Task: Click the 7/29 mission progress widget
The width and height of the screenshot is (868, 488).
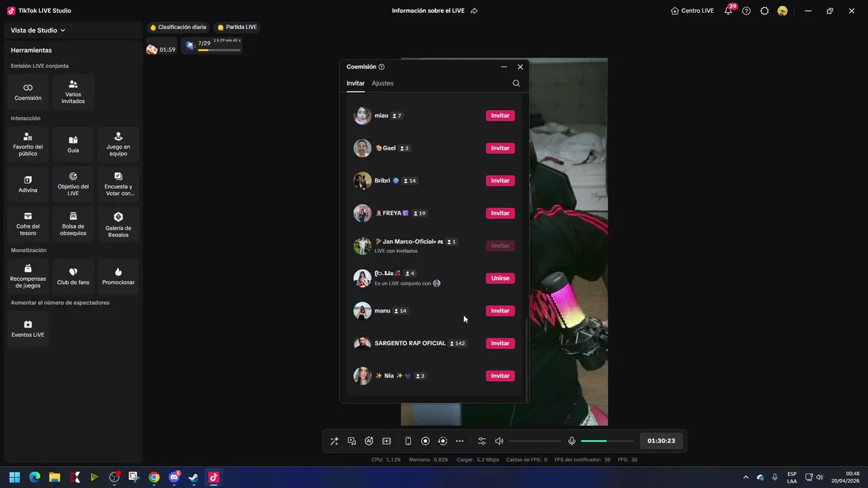Action: tap(213, 45)
